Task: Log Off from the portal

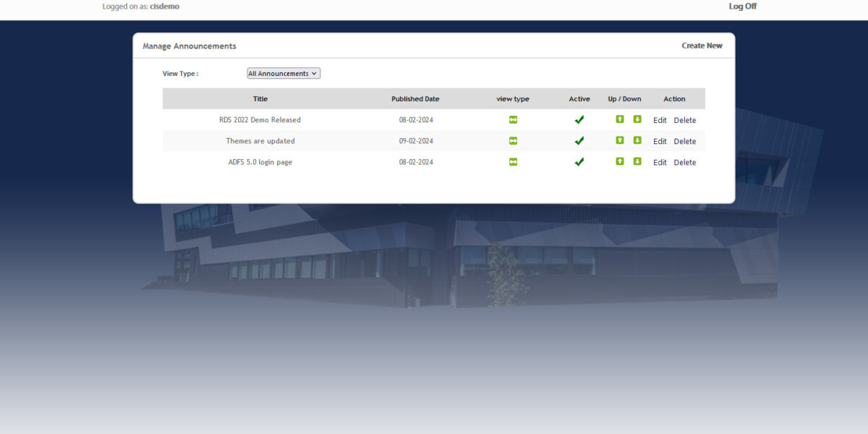Action: [742, 7]
